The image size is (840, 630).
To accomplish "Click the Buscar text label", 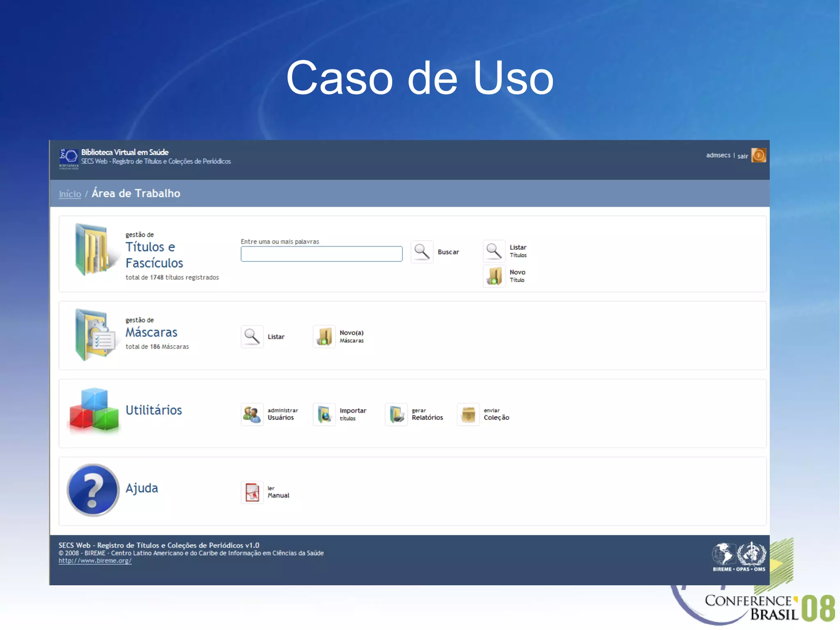I will [448, 252].
